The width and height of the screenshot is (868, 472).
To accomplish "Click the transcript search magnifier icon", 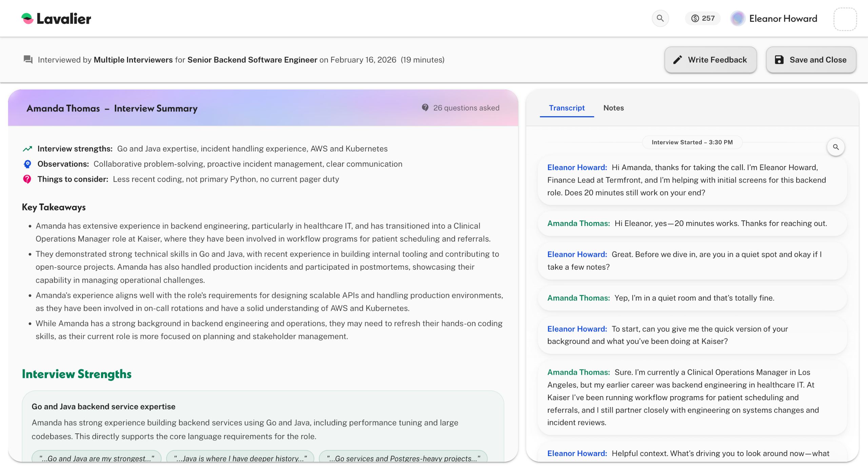I will (836, 147).
